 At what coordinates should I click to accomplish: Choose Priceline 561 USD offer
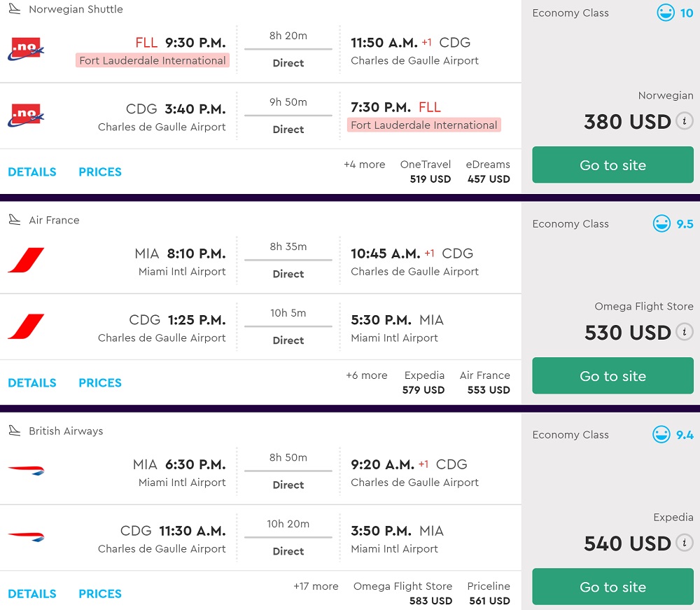(489, 593)
